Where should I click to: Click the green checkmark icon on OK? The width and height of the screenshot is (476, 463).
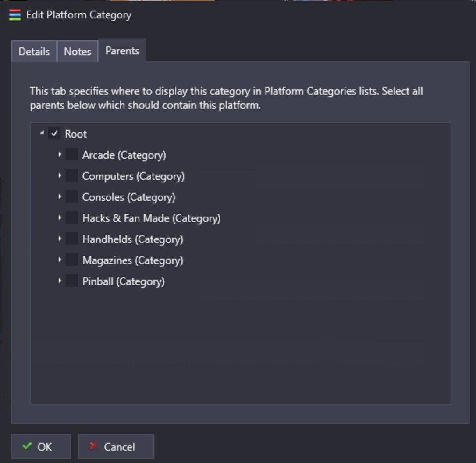(27, 446)
